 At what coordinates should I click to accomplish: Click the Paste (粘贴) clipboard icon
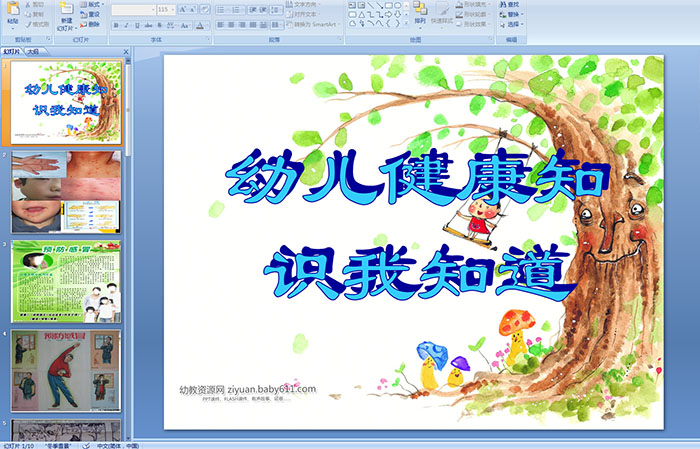pos(13,9)
